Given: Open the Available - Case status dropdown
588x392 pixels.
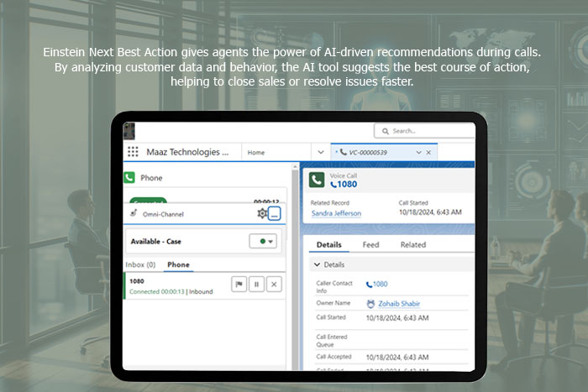Looking at the screenshot, I should (263, 242).
